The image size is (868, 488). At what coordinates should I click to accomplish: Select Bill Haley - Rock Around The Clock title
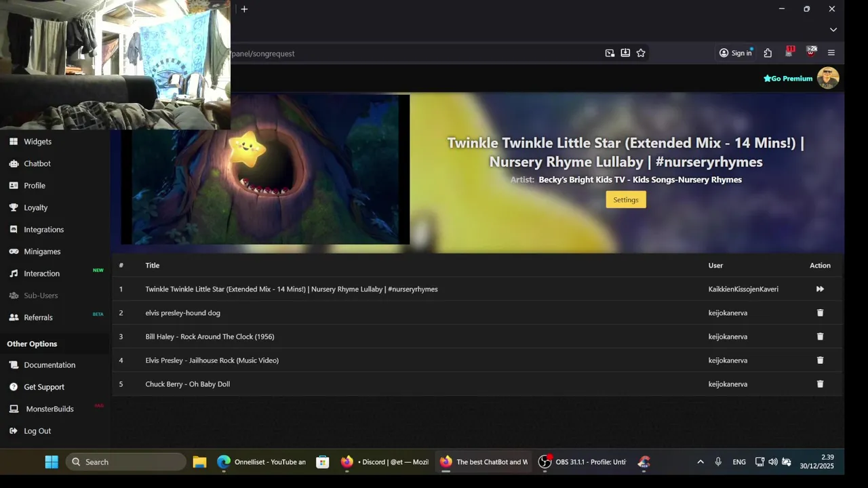coord(210,336)
